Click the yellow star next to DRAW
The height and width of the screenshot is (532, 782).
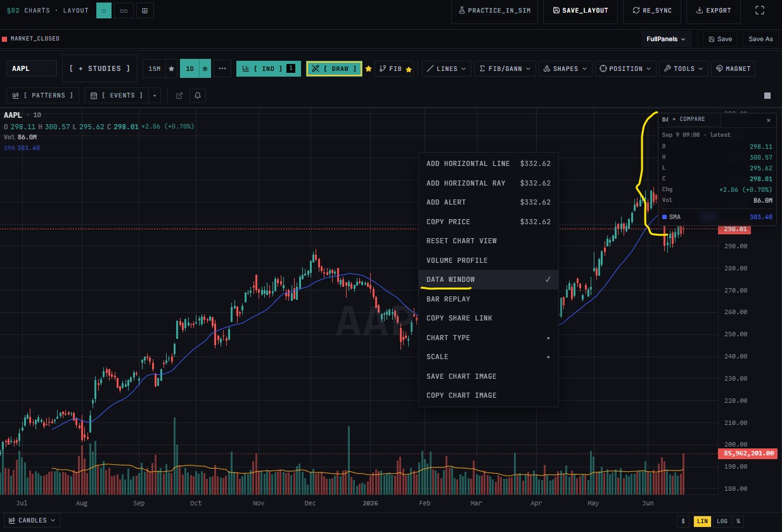point(368,68)
